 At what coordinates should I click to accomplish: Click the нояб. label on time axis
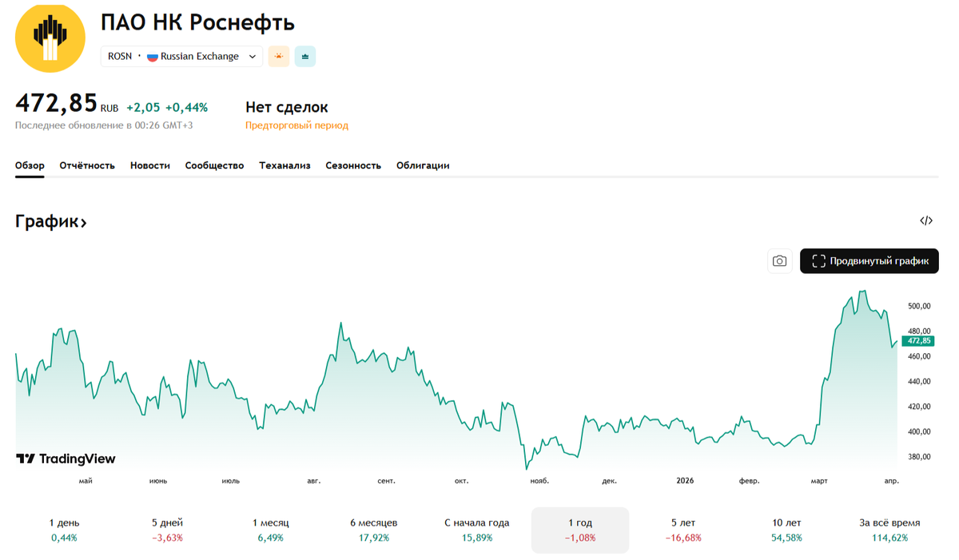539,481
